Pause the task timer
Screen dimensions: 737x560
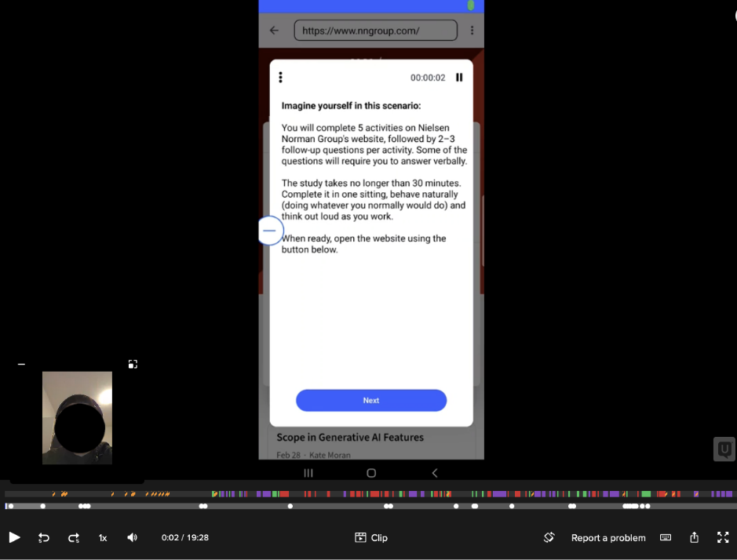click(x=459, y=78)
